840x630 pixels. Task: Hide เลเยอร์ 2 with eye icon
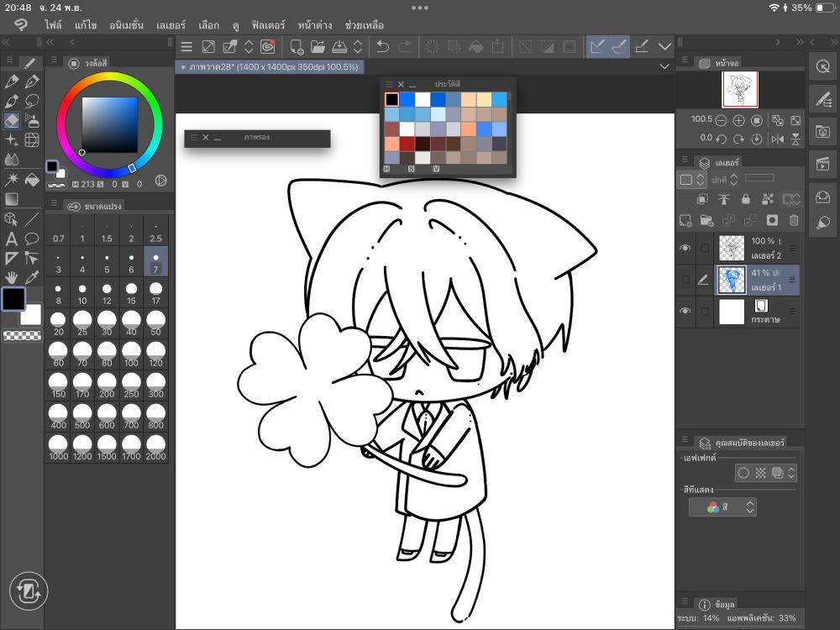point(685,248)
